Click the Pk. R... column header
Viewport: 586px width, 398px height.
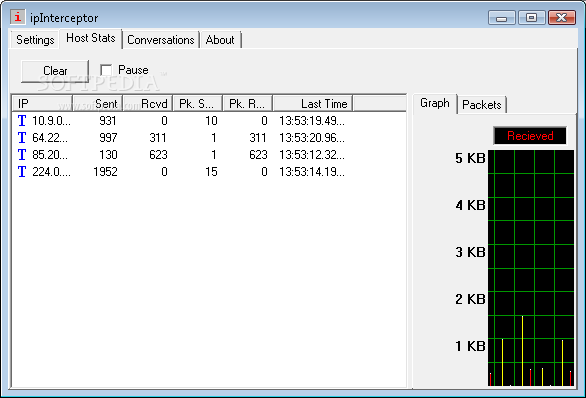coord(248,104)
